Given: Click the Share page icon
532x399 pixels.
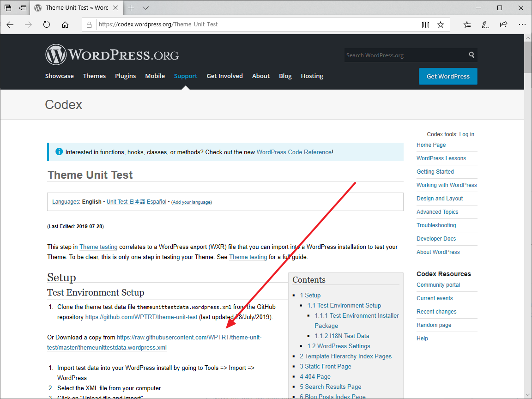Looking at the screenshot, I should point(503,24).
